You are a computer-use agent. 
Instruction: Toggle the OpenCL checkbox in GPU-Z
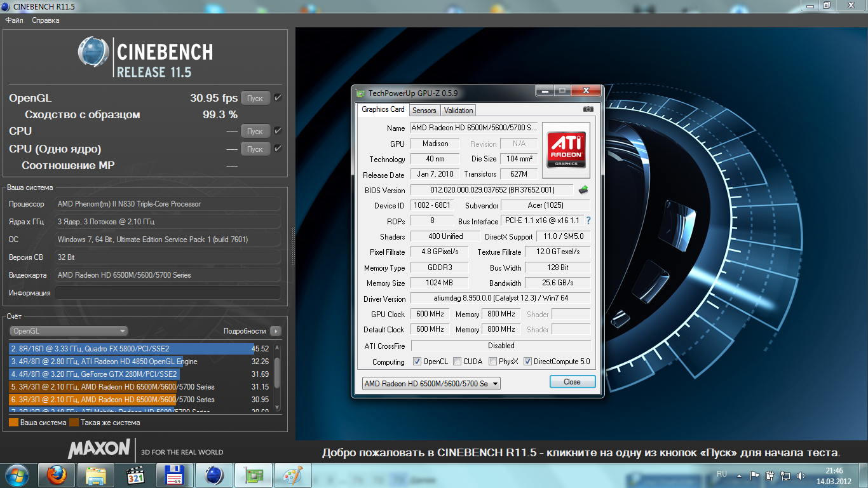click(417, 362)
